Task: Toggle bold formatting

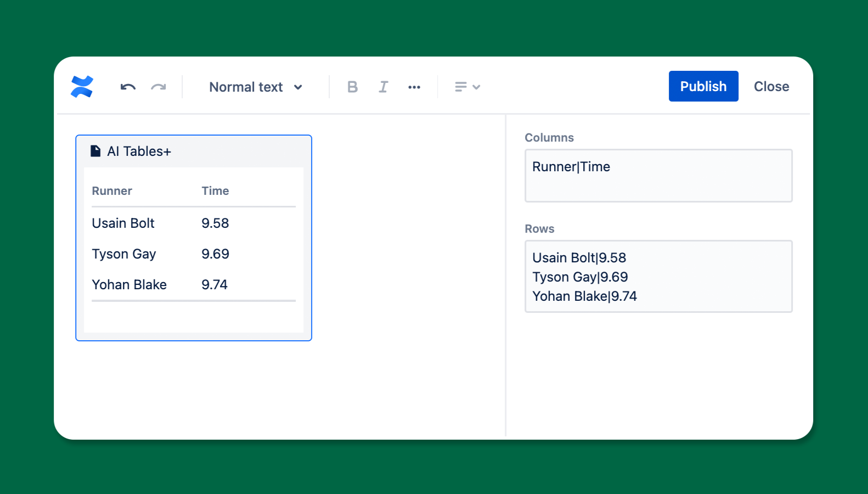Action: pos(352,87)
